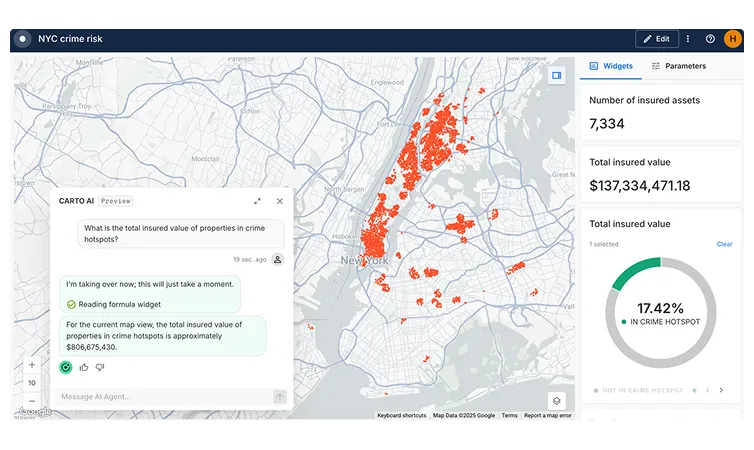The height and width of the screenshot is (450, 754).
Task: Click the Reading formula widget status line
Action: [x=114, y=304]
